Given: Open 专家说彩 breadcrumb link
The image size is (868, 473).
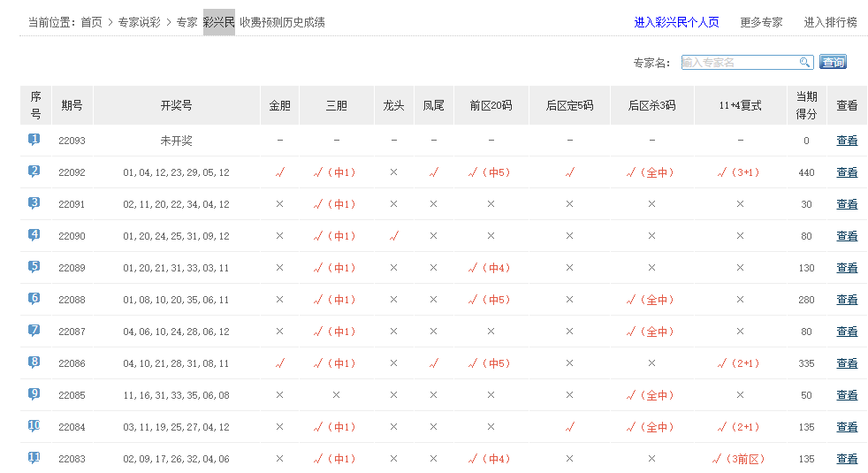Looking at the screenshot, I should tap(139, 22).
